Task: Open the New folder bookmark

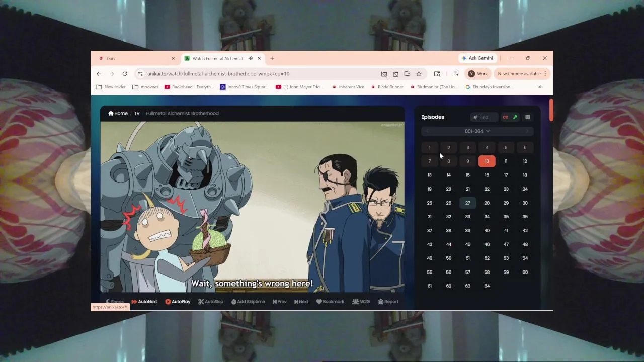Action: coord(111,87)
